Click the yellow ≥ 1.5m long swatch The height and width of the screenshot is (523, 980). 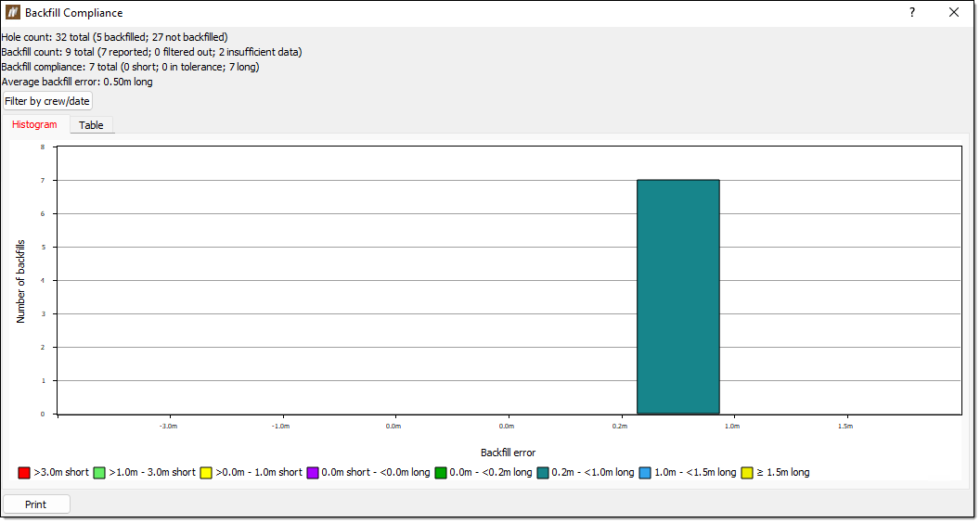coord(747,472)
